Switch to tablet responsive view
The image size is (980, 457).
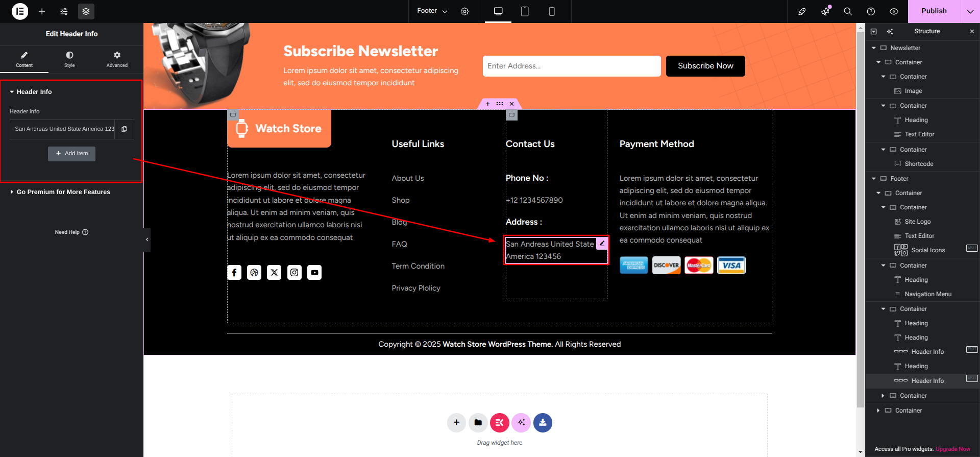point(525,11)
